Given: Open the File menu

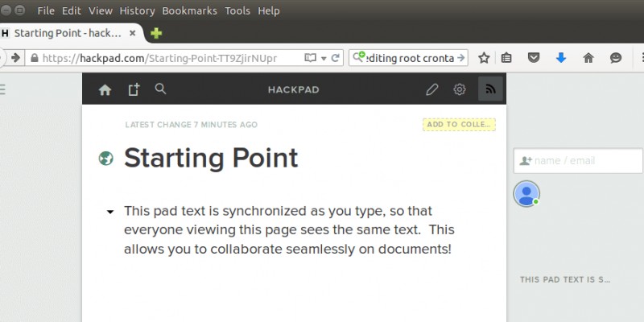Looking at the screenshot, I should point(46,10).
